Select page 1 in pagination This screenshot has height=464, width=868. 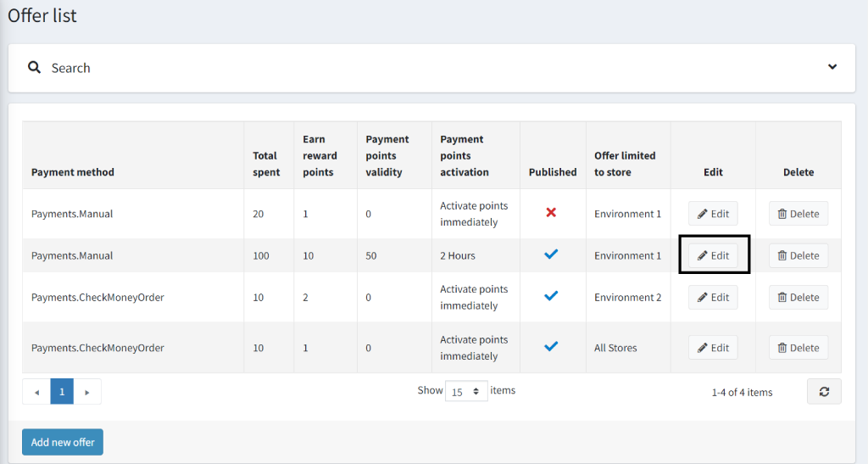(62, 392)
